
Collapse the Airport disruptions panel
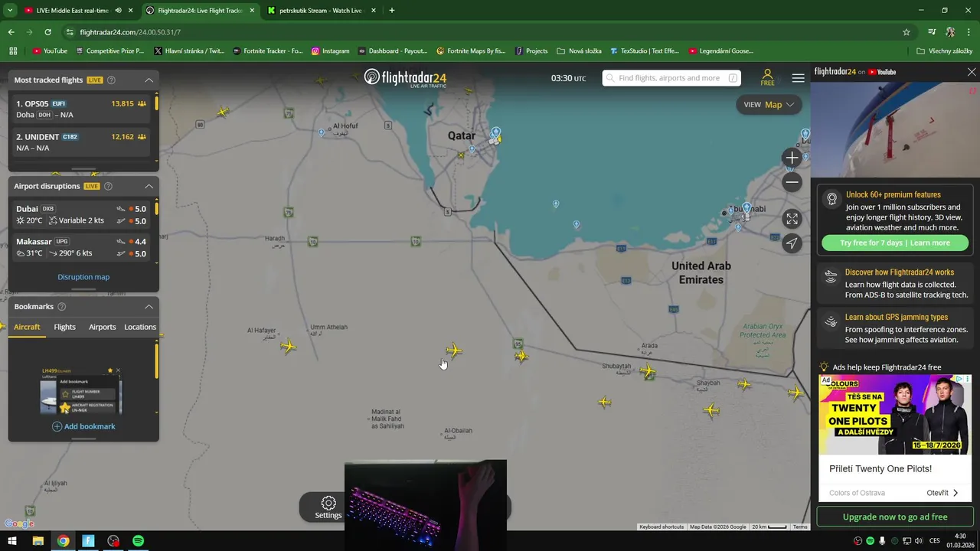click(149, 186)
